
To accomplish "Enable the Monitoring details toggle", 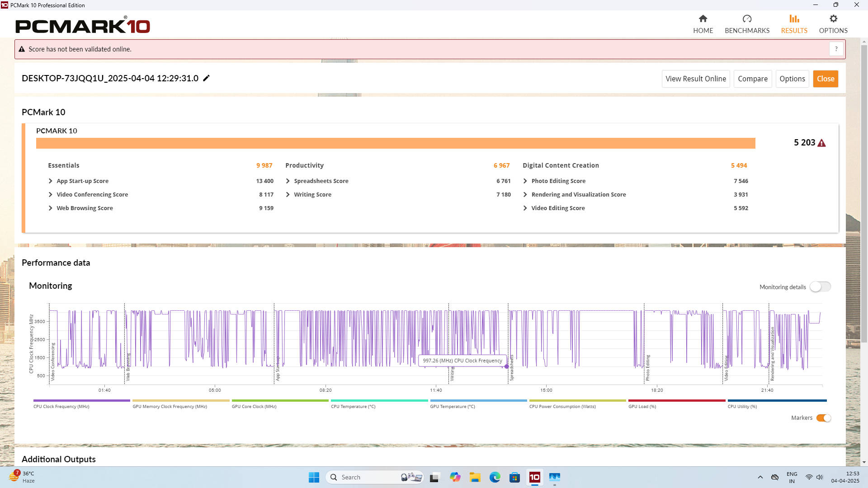I will click(x=820, y=287).
